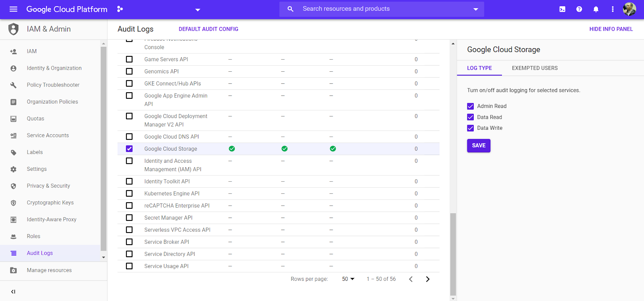Collapse the sidebar with the arrow icon
Viewport: 644px width, 301px height.
[13, 292]
